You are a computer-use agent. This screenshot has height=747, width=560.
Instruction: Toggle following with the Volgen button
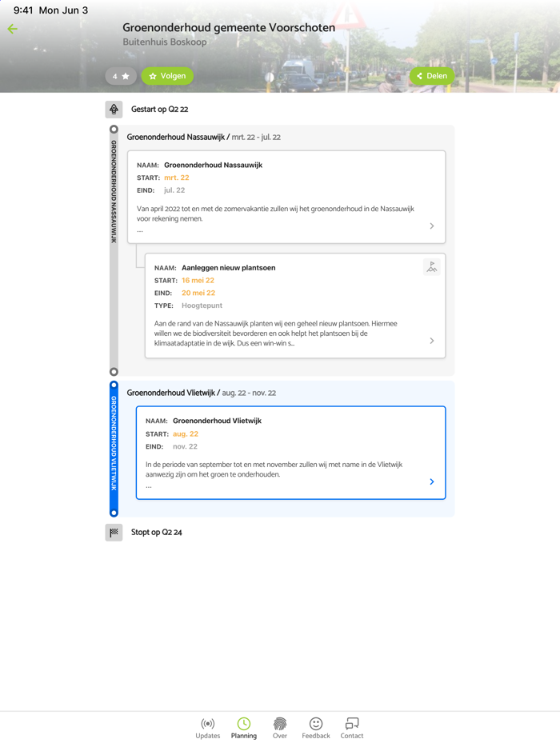click(x=167, y=75)
